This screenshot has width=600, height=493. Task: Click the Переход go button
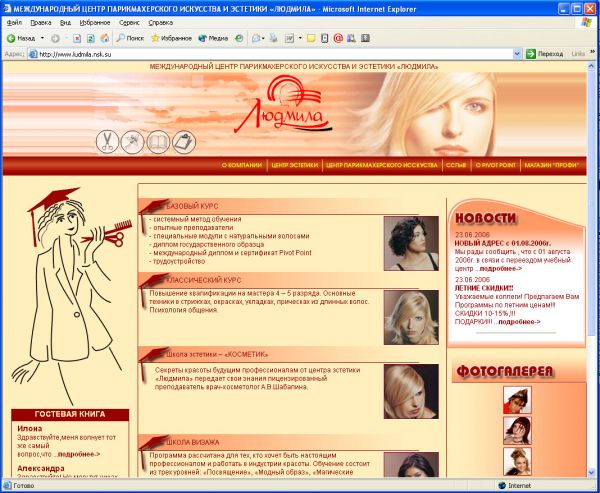click(544, 54)
